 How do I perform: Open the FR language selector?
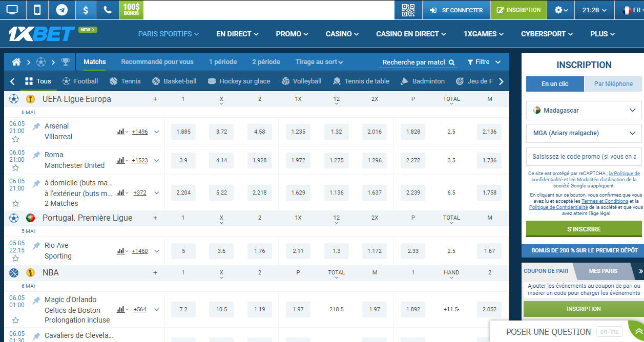click(x=632, y=10)
